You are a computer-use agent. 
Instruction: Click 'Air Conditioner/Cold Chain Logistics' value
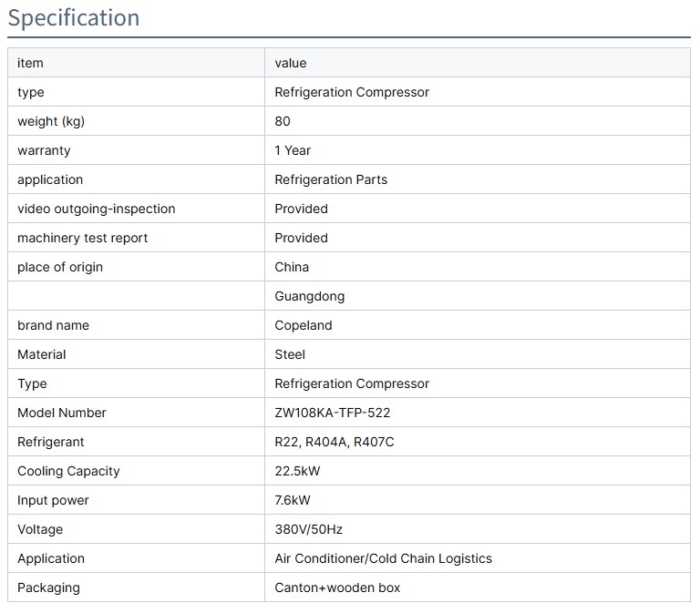383,558
